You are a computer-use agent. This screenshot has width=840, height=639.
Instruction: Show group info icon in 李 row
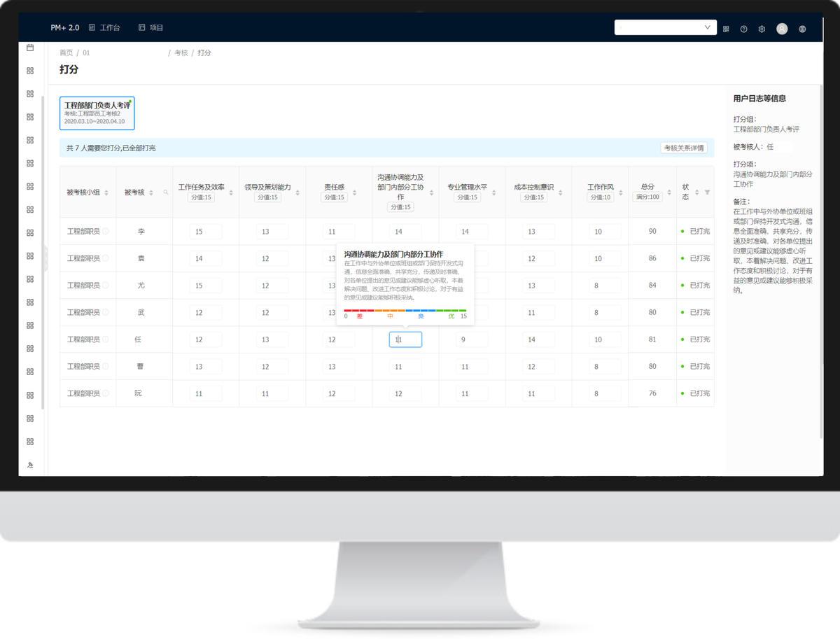(106, 231)
